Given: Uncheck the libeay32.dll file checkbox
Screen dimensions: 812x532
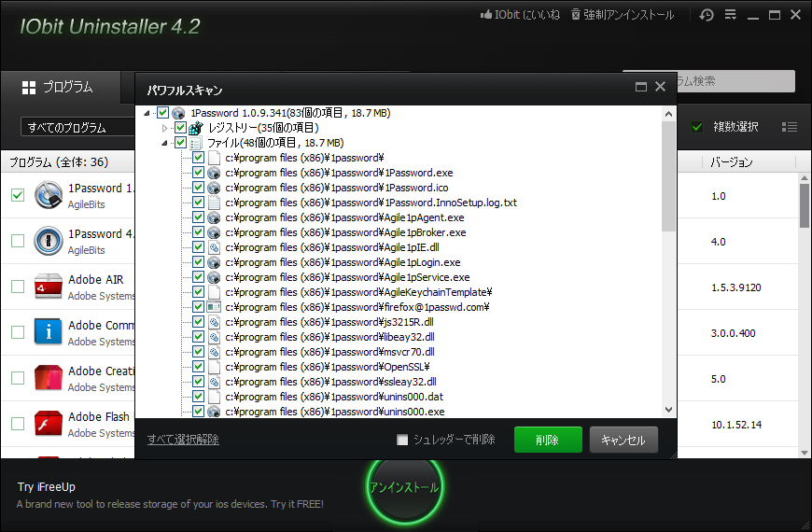Looking at the screenshot, I should 199,337.
